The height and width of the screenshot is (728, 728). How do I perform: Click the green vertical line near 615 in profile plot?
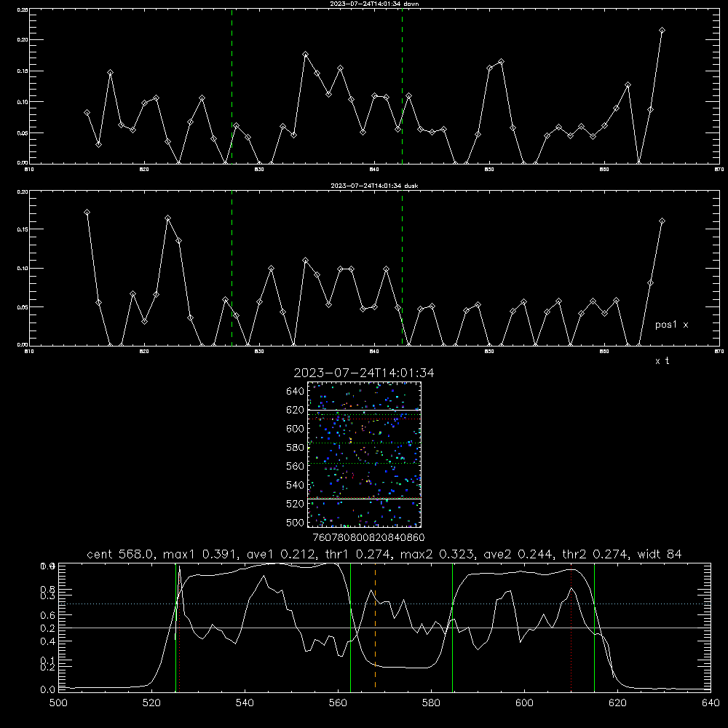[x=594, y=628]
